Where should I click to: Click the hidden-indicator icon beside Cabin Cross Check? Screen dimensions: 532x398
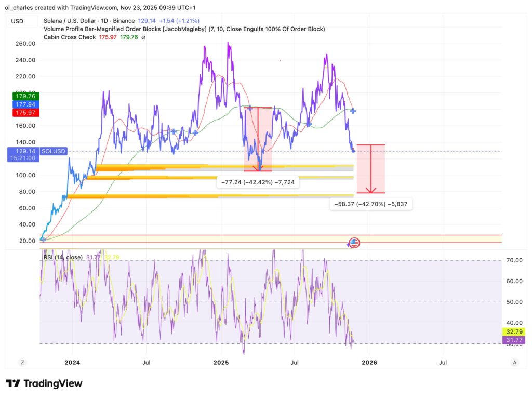pyautogui.click(x=143, y=37)
